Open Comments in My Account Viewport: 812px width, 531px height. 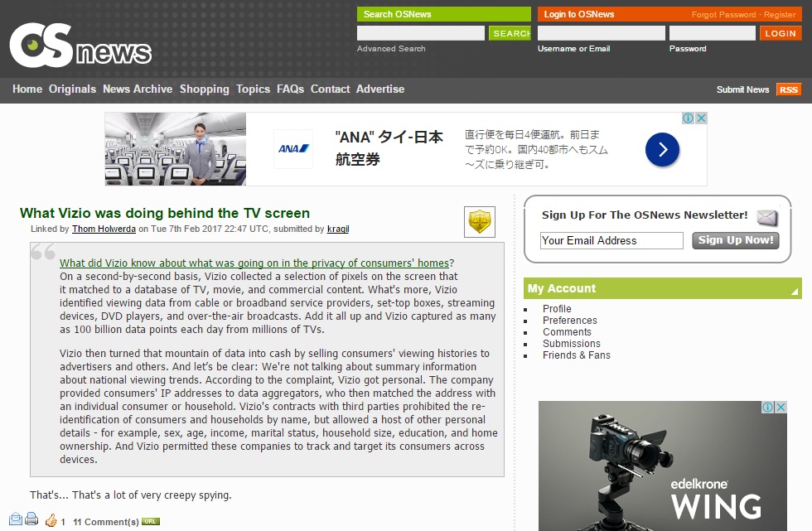click(x=567, y=331)
